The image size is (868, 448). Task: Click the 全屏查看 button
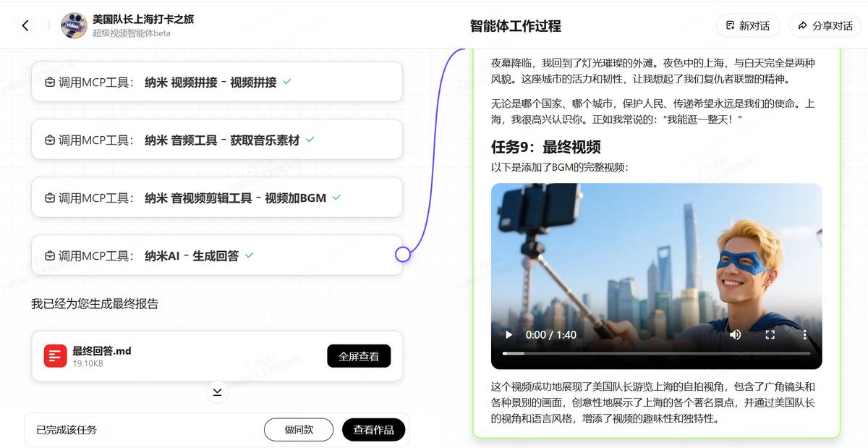(x=359, y=356)
